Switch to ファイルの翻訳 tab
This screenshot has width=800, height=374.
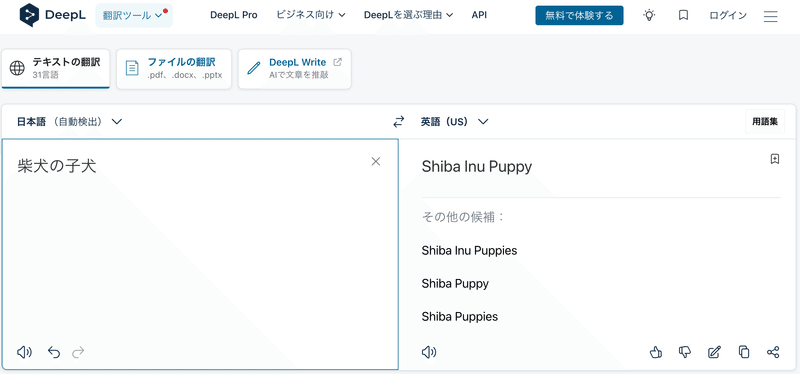(x=173, y=69)
